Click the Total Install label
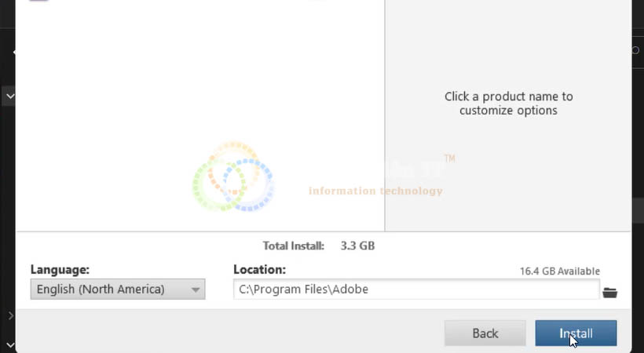Image resolution: width=644 pixels, height=353 pixels. pos(293,246)
